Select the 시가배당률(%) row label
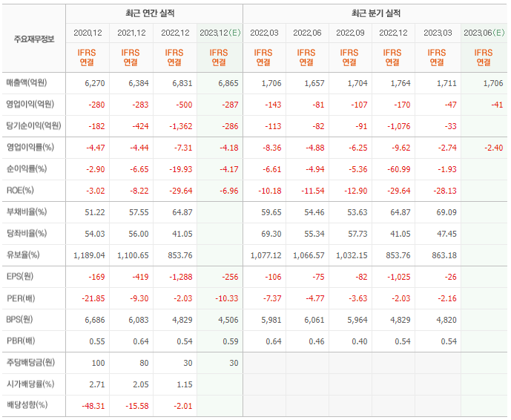Screen dimensions: 511x420 point(30,384)
